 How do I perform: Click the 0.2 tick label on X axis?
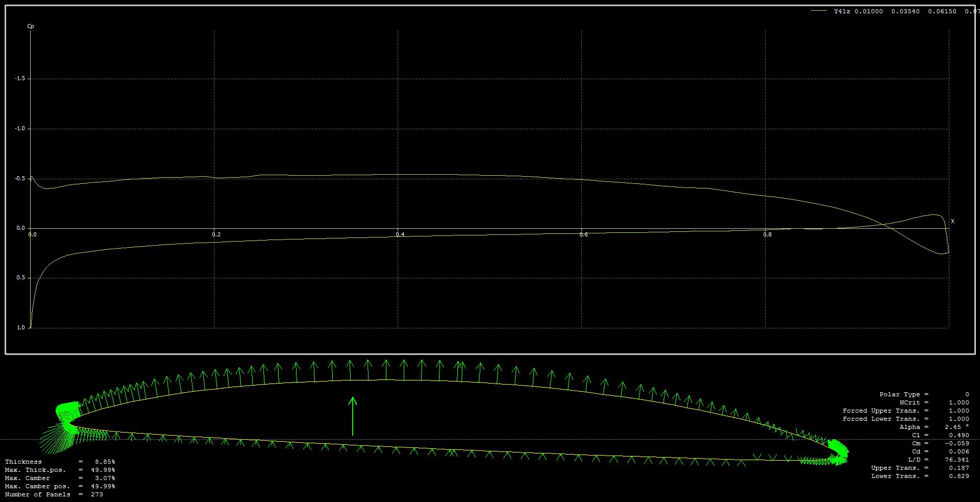coord(216,235)
